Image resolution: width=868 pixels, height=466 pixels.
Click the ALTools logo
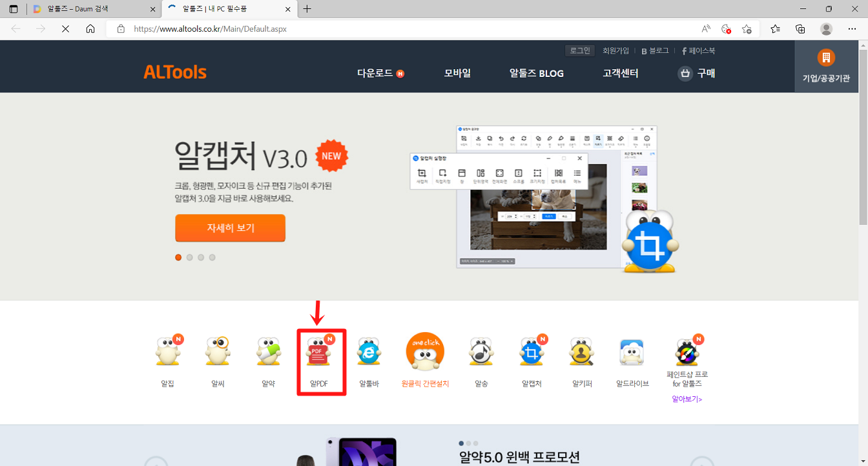coord(175,72)
